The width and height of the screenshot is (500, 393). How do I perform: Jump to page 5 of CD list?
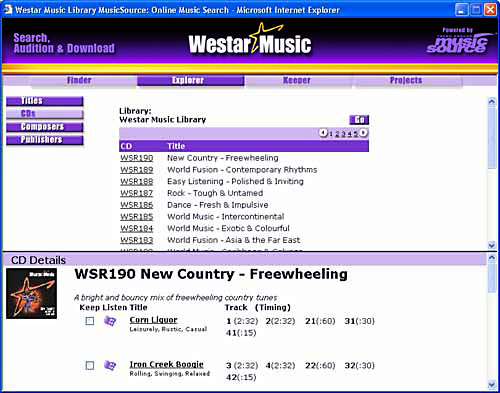tap(355, 134)
